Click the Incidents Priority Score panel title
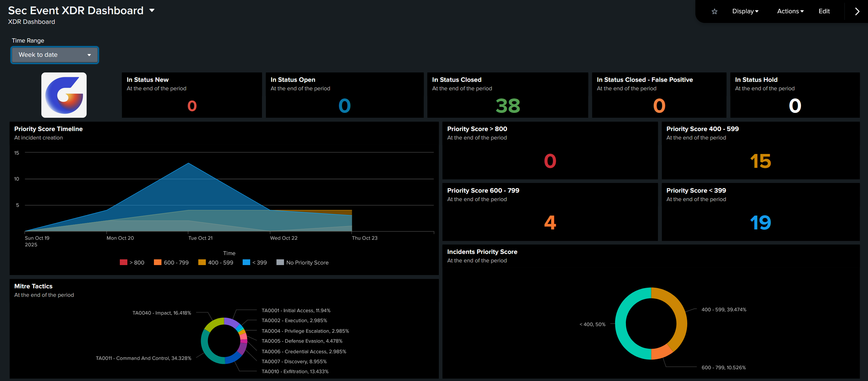 click(x=482, y=252)
